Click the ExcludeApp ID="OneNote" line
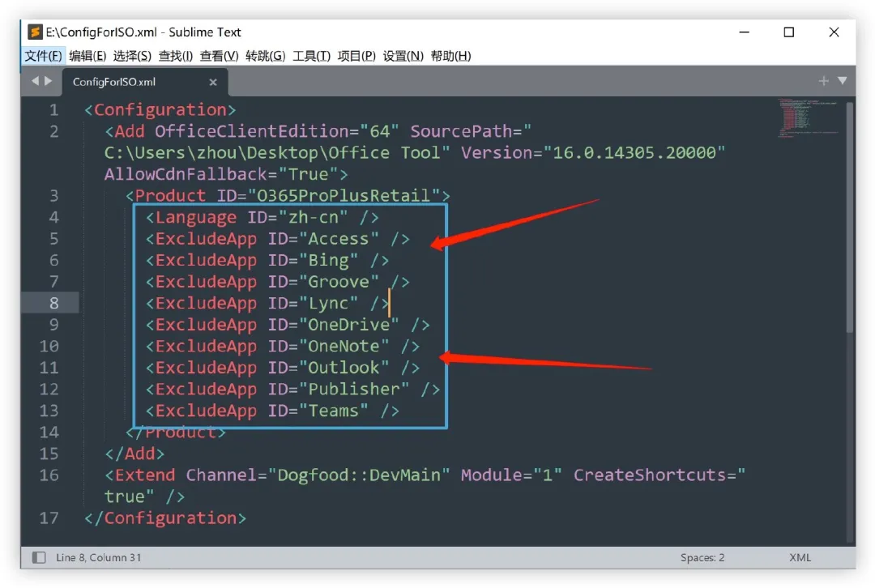 pyautogui.click(x=283, y=347)
